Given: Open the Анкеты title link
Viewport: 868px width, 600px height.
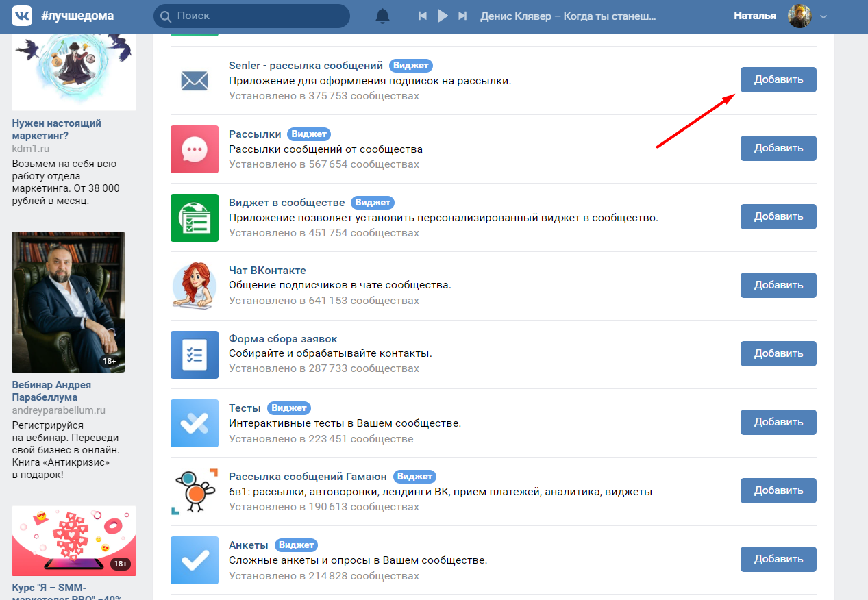Looking at the screenshot, I should tap(249, 545).
